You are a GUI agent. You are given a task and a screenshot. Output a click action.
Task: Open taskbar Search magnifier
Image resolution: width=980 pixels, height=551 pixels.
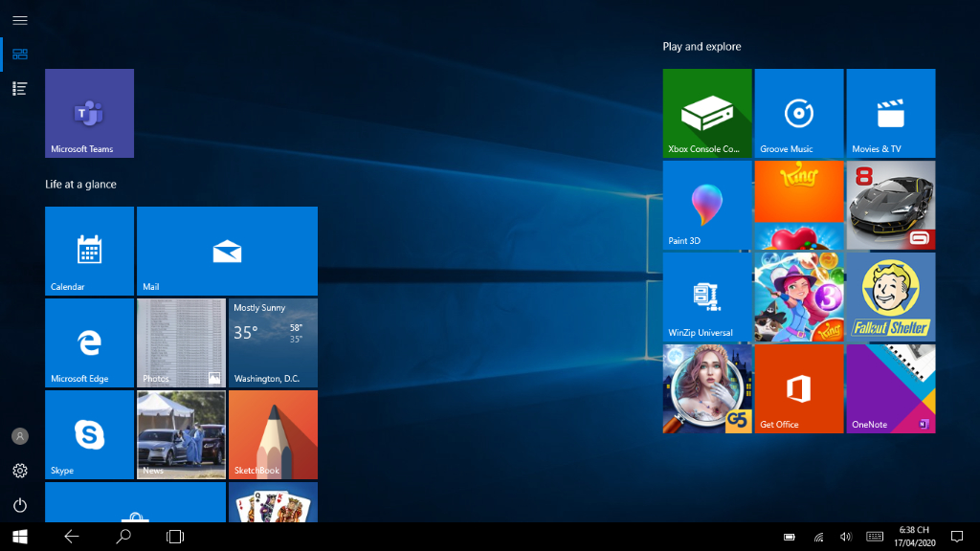pos(123,537)
